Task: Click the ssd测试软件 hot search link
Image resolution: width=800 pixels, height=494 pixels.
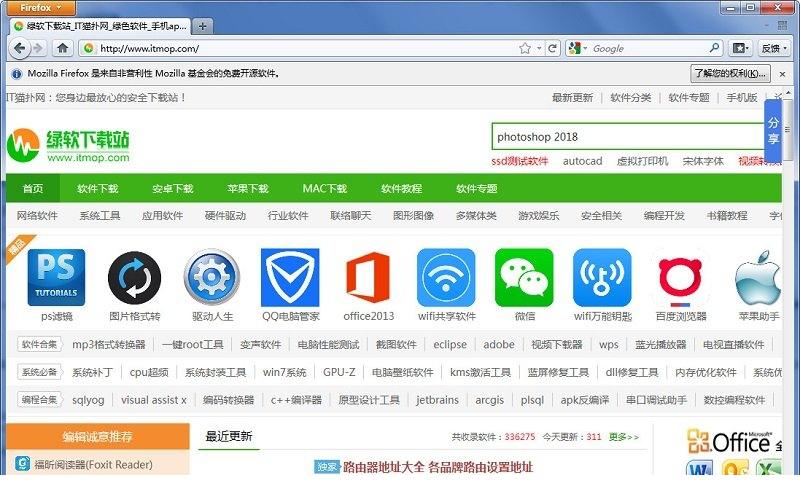Action: point(519,161)
